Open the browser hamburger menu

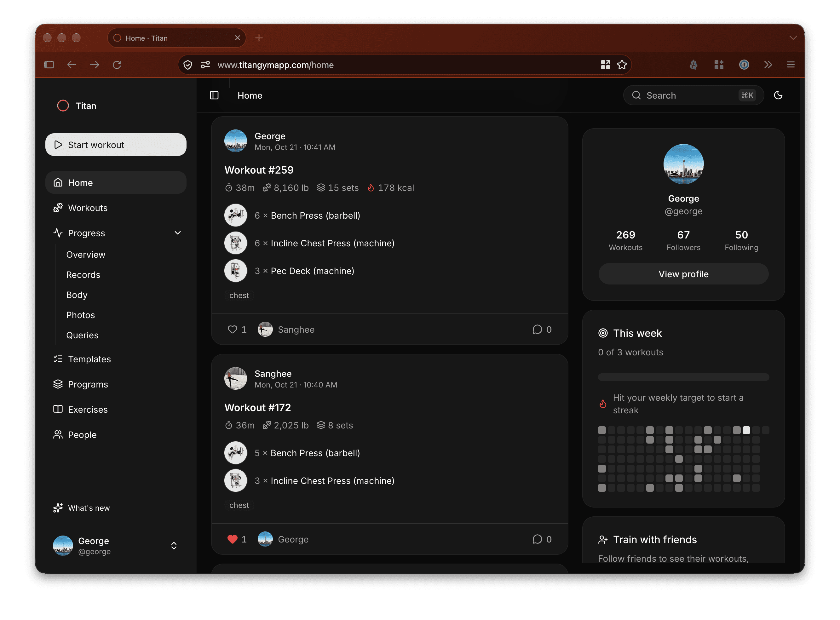791,65
